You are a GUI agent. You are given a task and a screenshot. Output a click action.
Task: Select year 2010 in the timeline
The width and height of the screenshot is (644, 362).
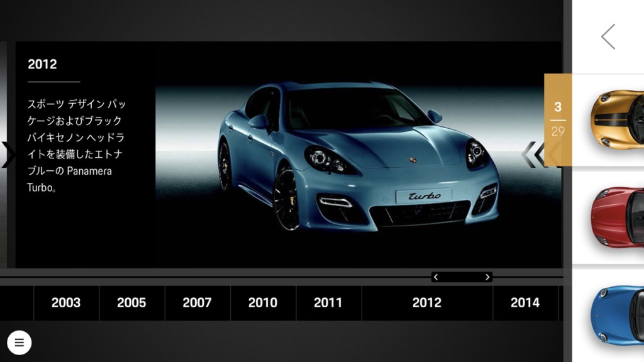click(263, 303)
